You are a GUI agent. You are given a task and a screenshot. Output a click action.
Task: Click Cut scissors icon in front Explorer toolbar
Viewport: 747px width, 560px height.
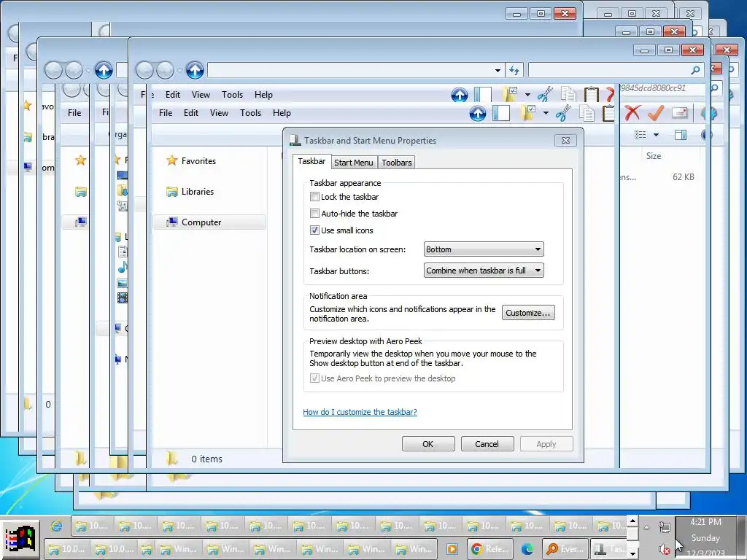(x=563, y=113)
